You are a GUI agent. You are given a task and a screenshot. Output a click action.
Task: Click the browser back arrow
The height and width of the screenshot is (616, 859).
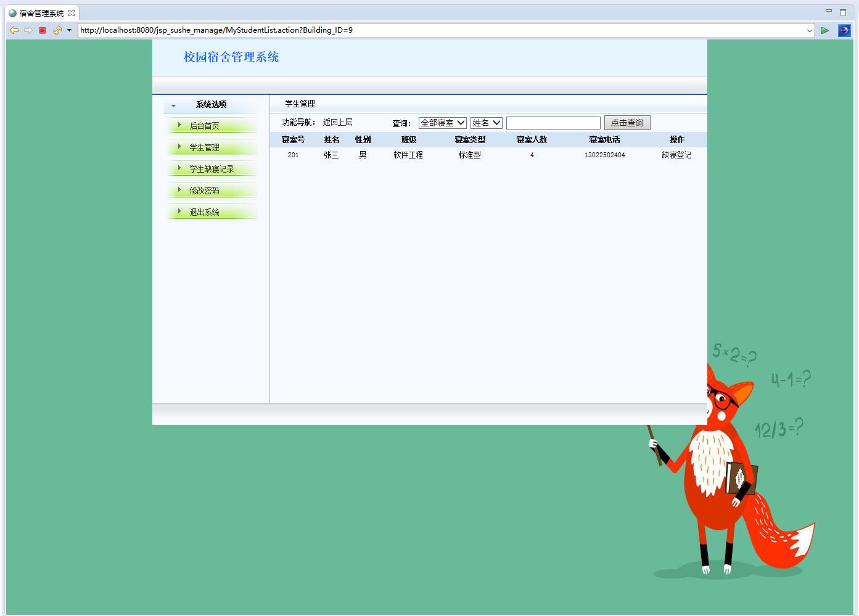pyautogui.click(x=14, y=30)
